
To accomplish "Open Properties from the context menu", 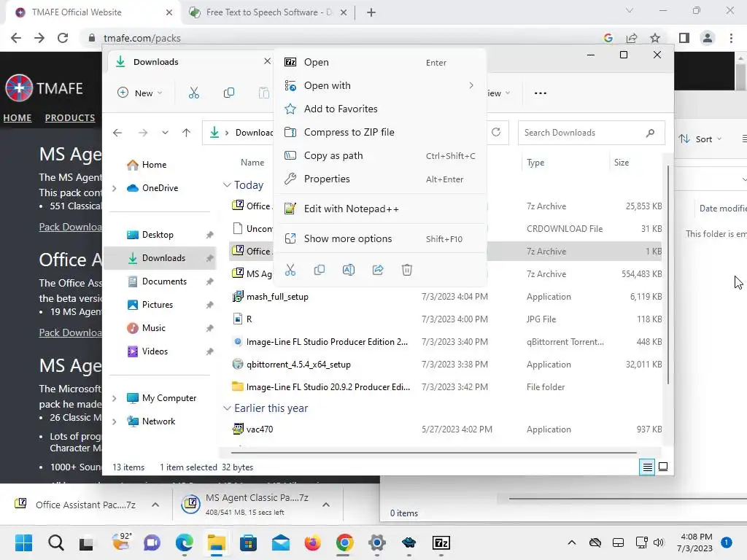I will point(379,179).
